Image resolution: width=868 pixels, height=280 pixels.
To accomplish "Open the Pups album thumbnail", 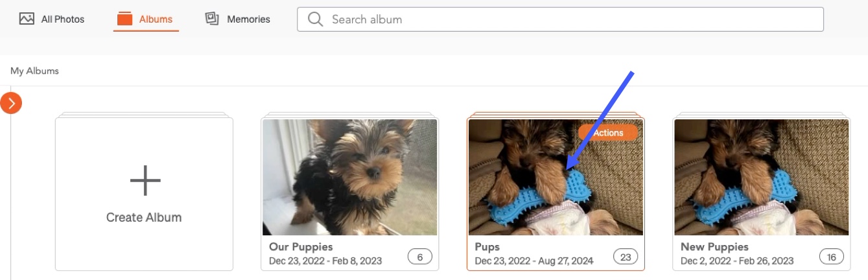I will point(556,177).
